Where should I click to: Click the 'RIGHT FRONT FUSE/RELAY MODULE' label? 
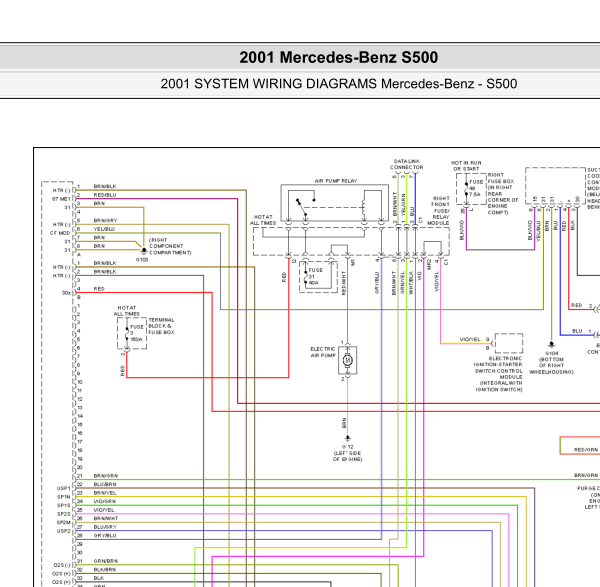pyautogui.click(x=439, y=210)
